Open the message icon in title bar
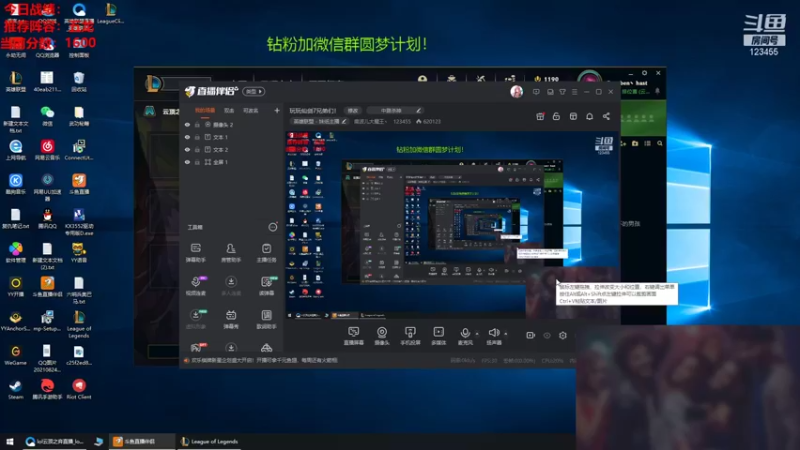The height and width of the screenshot is (450, 800). 536,92
